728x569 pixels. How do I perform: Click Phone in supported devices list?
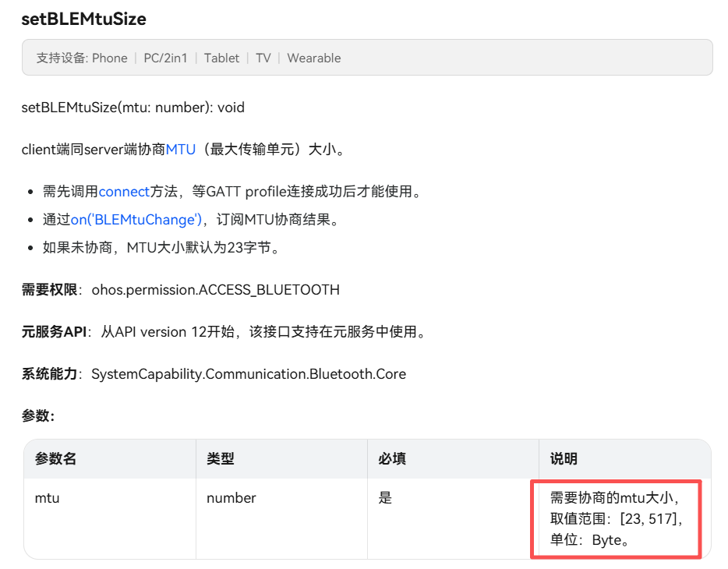(x=109, y=58)
